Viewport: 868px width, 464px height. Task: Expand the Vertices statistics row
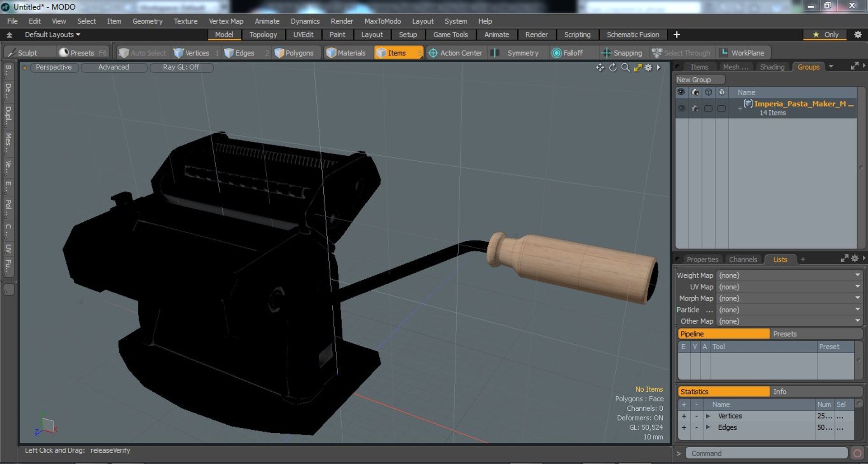[x=708, y=416]
